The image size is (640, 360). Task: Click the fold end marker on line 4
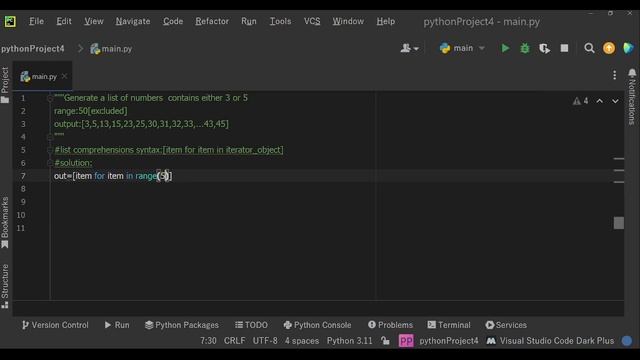click(x=50, y=137)
